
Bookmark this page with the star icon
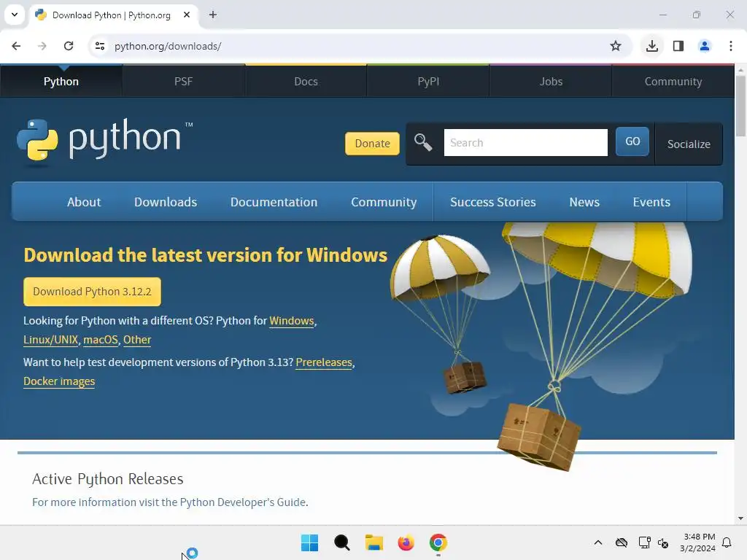tap(616, 46)
